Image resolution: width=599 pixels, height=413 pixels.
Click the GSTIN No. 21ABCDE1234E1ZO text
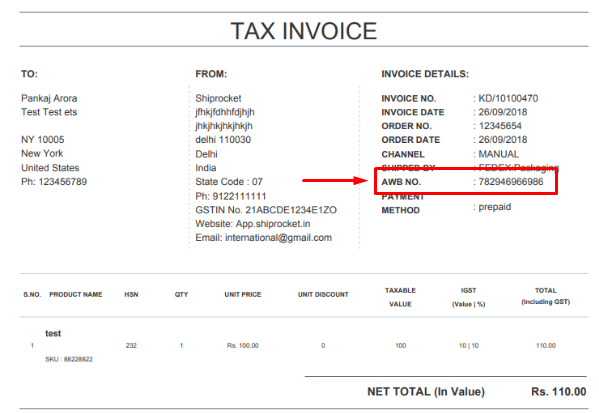[266, 210]
